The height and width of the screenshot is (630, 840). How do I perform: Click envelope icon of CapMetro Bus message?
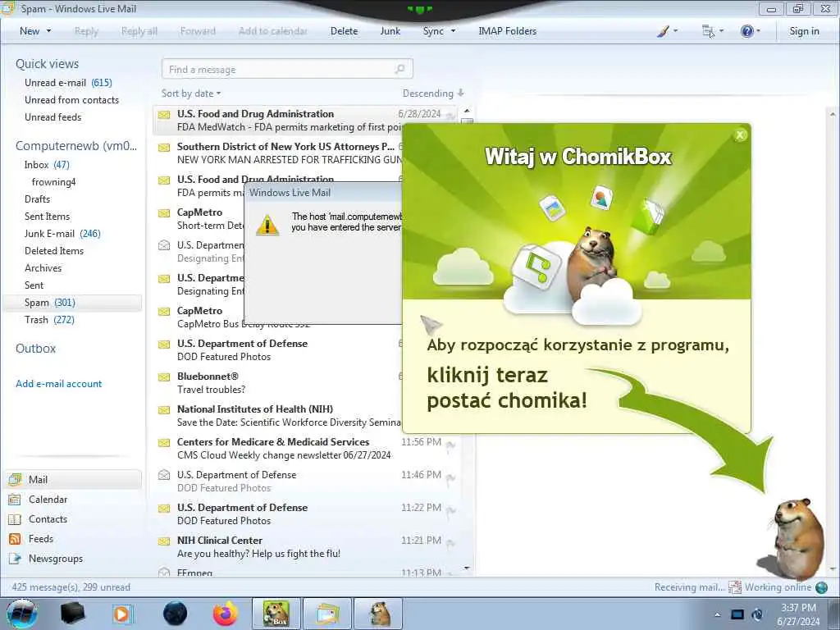(164, 311)
